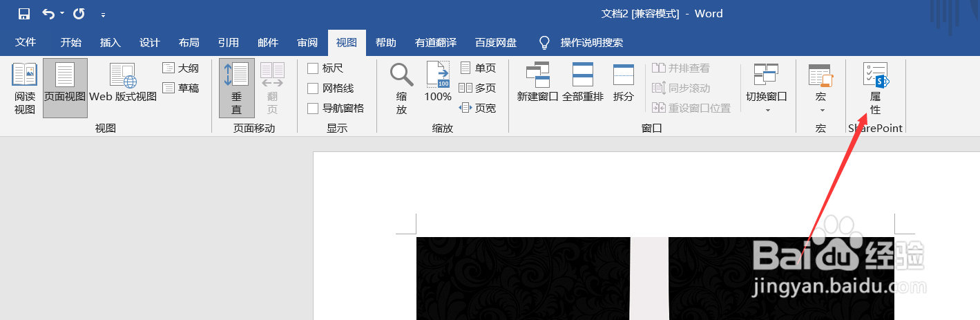Switch to 阅读视图 (Read Mode)
Image resolution: width=980 pixels, height=320 pixels.
point(25,88)
